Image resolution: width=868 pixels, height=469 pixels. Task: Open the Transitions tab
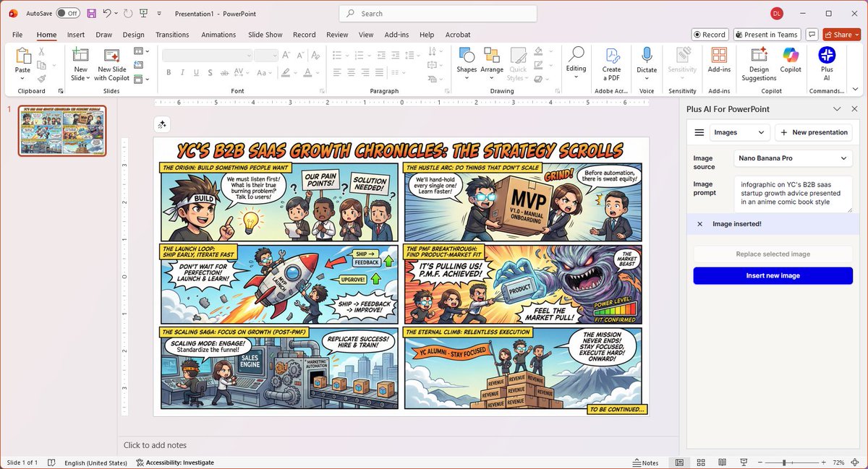pos(172,35)
